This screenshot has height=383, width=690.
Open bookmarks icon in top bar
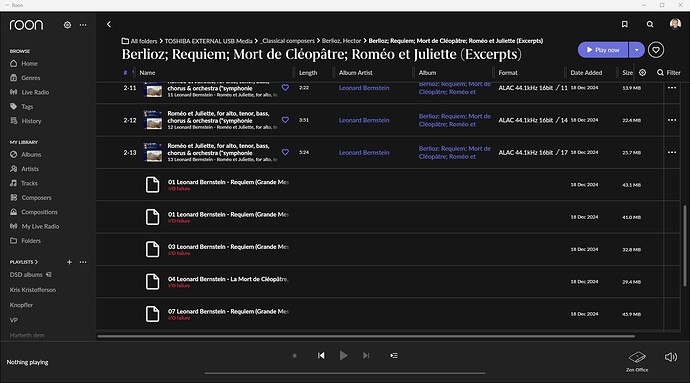624,24
